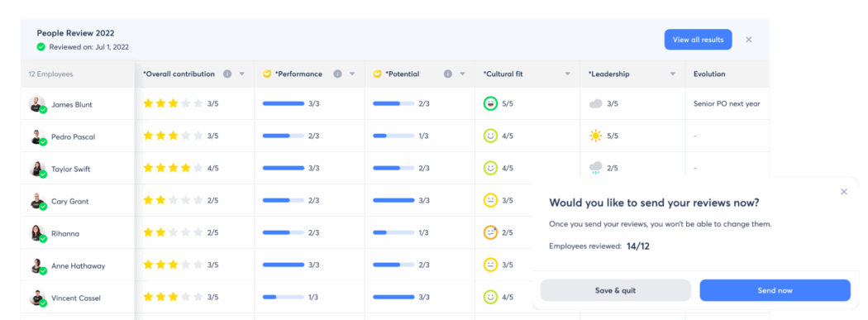Viewport: 868px width, 320px height.
Task: Click the green checkmark on Cary Grant's avatar
Action: (x=43, y=206)
